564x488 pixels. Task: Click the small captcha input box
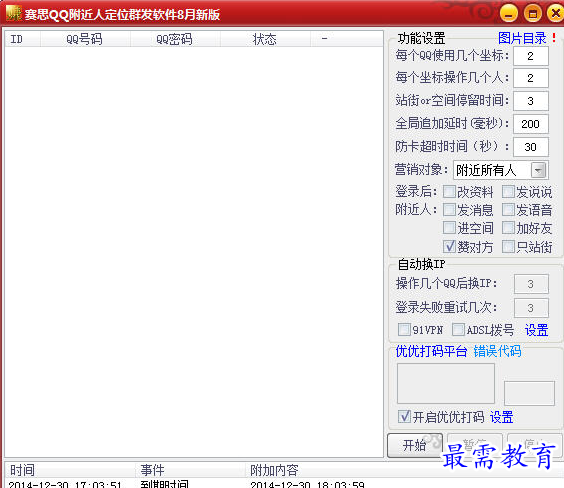(x=529, y=393)
